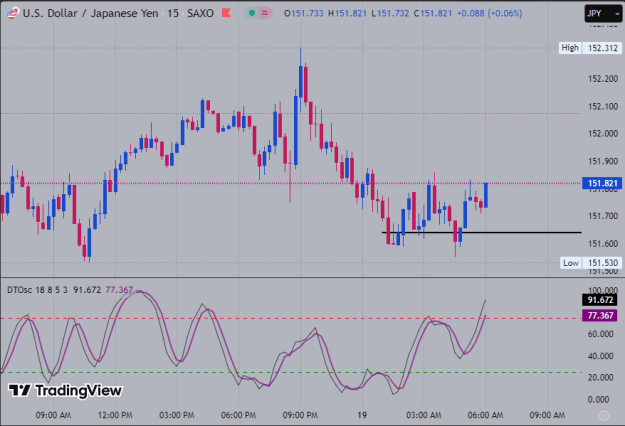Click the black 91.672 oscillator axis label

tap(600, 300)
